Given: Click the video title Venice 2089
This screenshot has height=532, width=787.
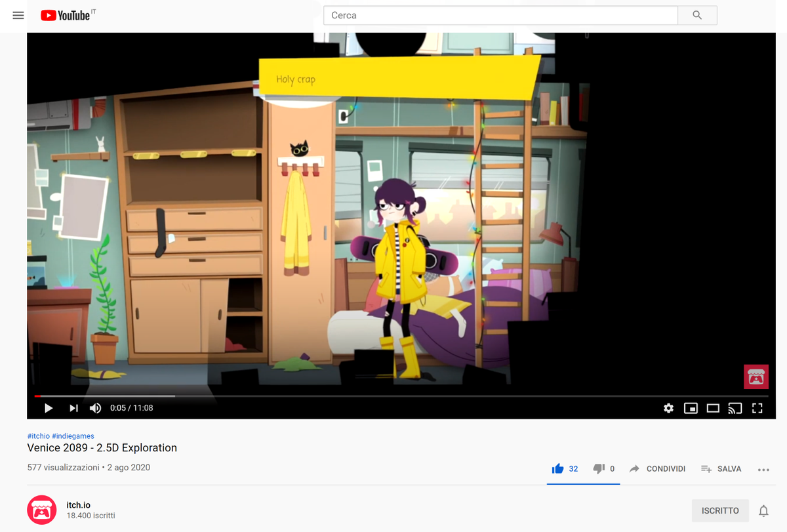Looking at the screenshot, I should (x=102, y=448).
